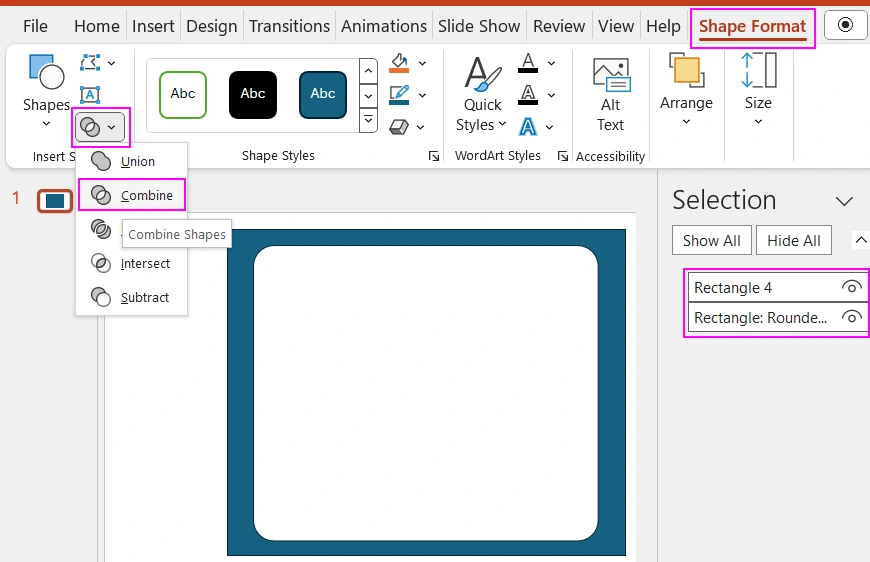This screenshot has width=870, height=562.
Task: Open the Quick Styles WordArt gallery
Action: [482, 93]
